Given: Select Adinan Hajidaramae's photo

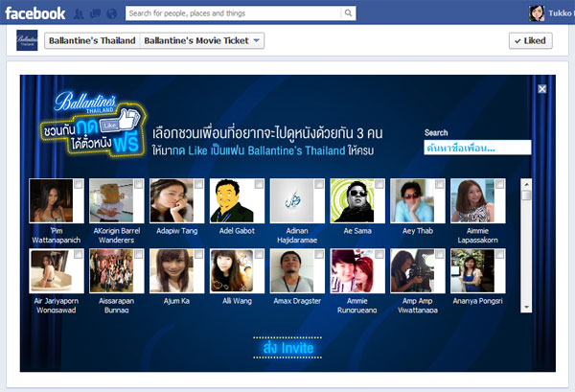Looking at the screenshot, I should click(292, 201).
